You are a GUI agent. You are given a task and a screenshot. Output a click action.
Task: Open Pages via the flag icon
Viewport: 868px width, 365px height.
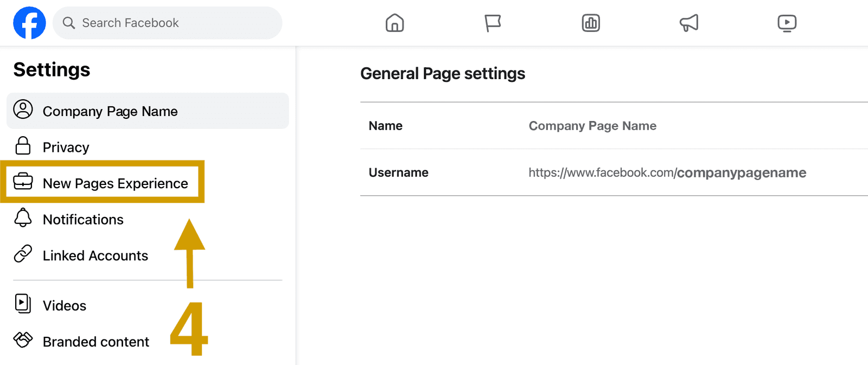pos(493,23)
